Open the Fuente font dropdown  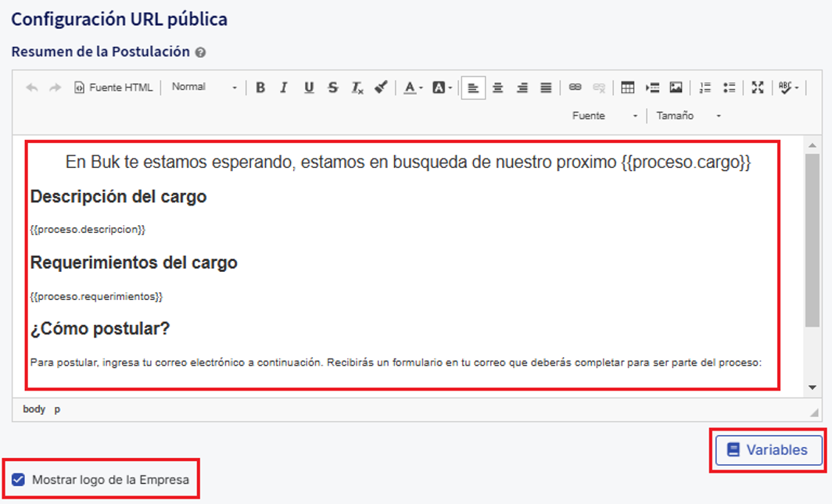[604, 116]
